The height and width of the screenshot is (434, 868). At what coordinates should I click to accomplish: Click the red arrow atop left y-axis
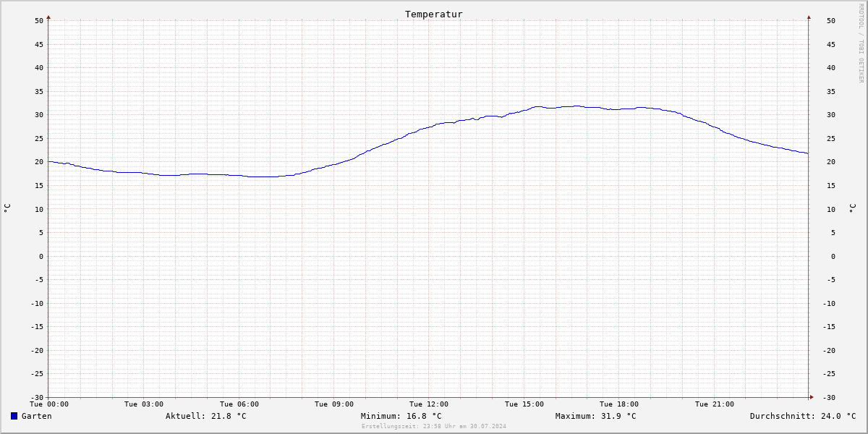coord(48,17)
